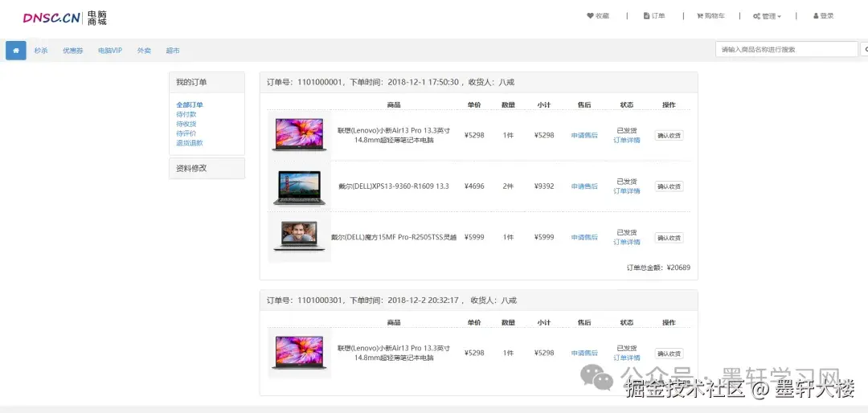
Task: Click 确认收货 in order 1101000301
Action: click(x=669, y=354)
